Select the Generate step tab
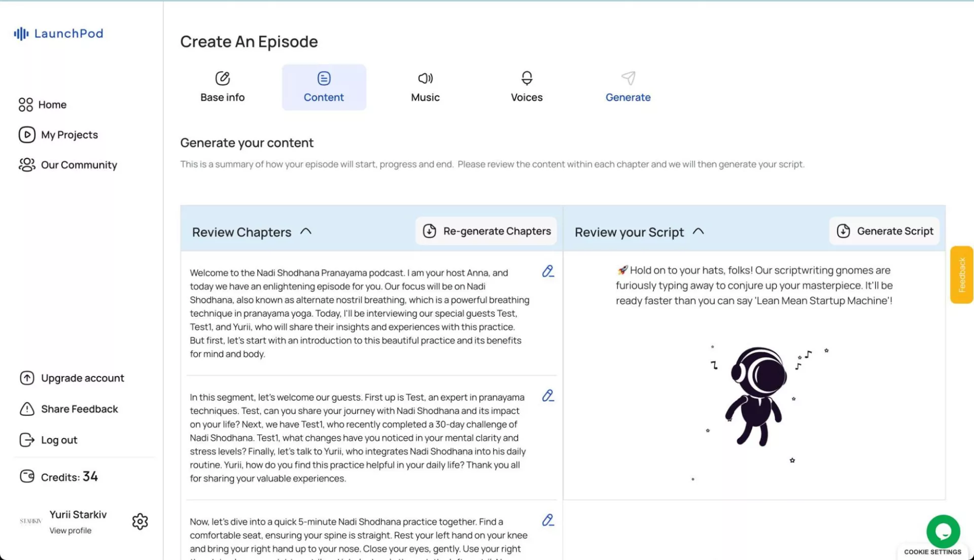 click(x=628, y=87)
